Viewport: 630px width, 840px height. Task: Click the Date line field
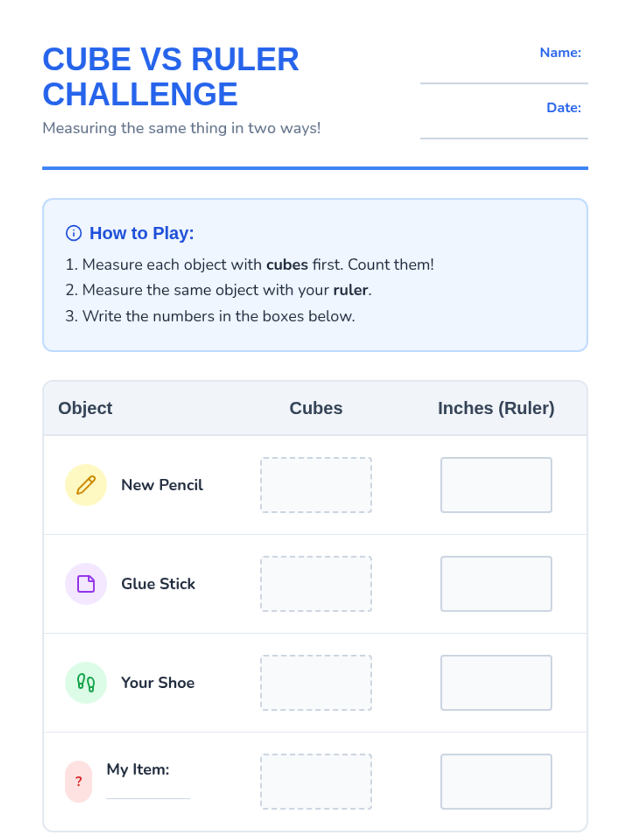503,129
